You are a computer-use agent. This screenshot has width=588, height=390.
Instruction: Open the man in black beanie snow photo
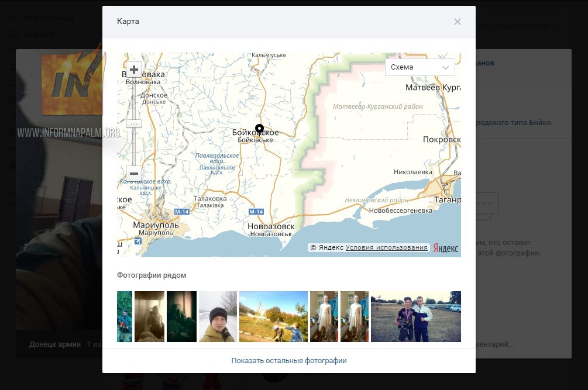click(218, 316)
